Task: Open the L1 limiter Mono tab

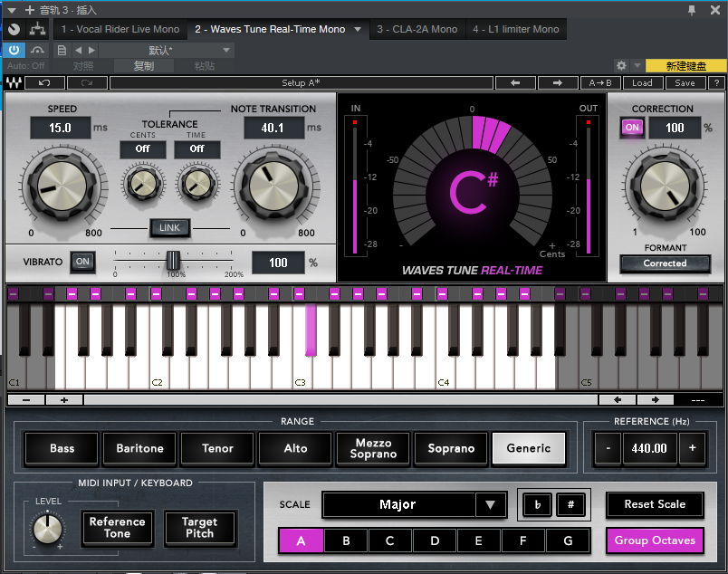Action: click(x=516, y=29)
